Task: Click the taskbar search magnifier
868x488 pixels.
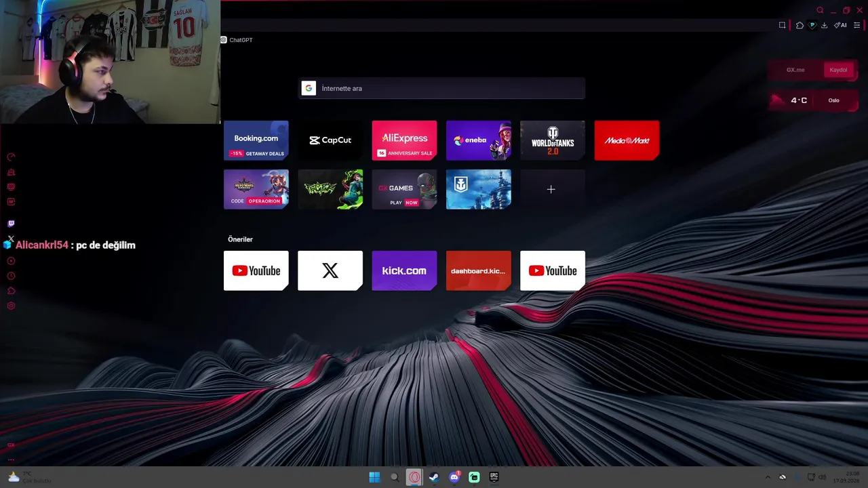Action: pos(394,477)
